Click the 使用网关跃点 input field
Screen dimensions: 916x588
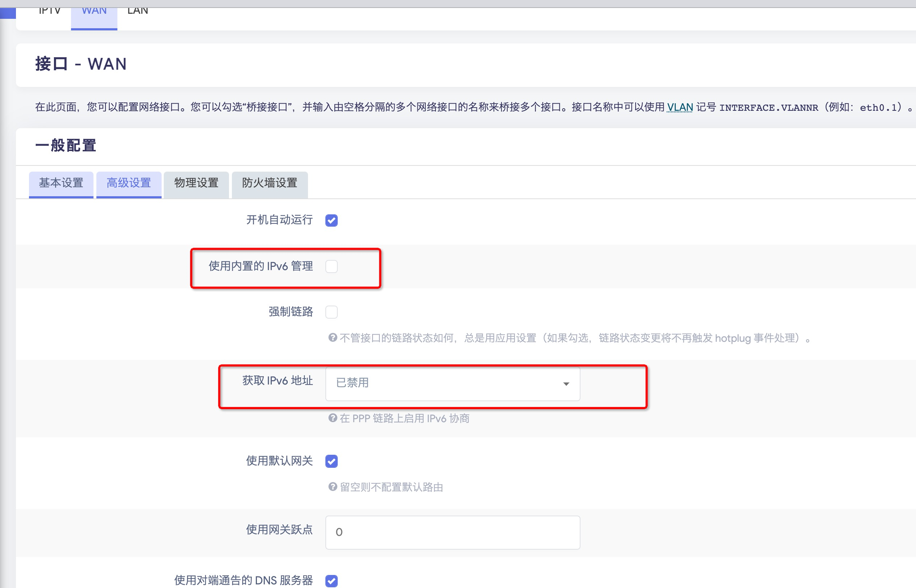[x=453, y=532]
